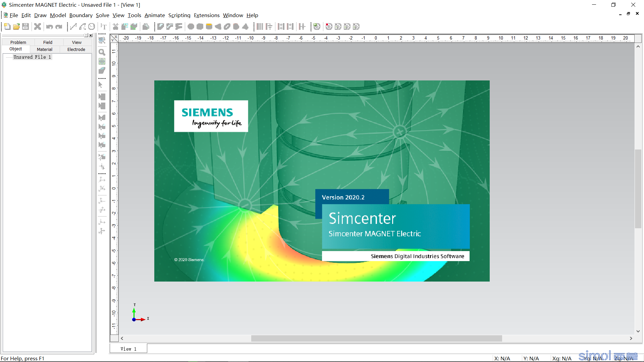Click the rotate view 3D icon
644x362 pixels.
(102, 70)
